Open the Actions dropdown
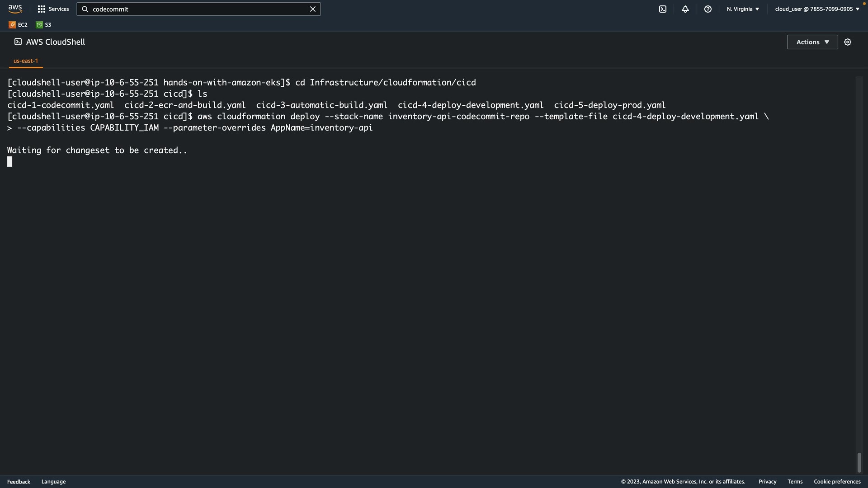The height and width of the screenshot is (488, 868). pos(812,42)
